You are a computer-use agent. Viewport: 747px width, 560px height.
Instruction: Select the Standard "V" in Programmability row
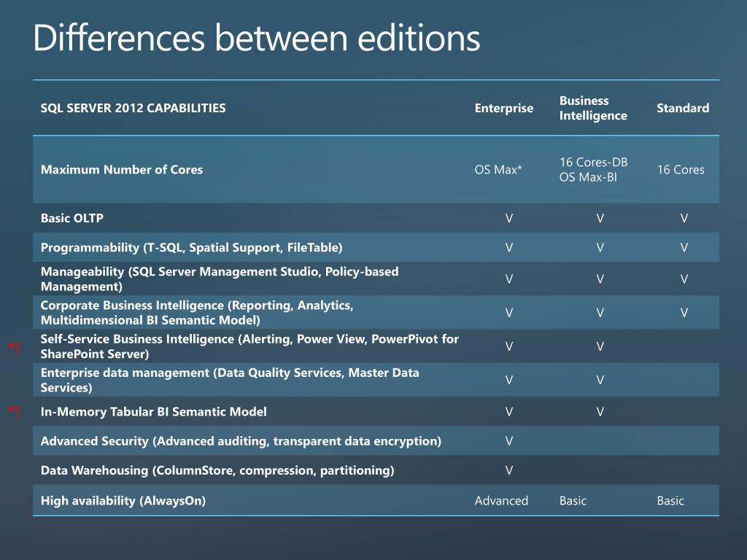point(684,248)
